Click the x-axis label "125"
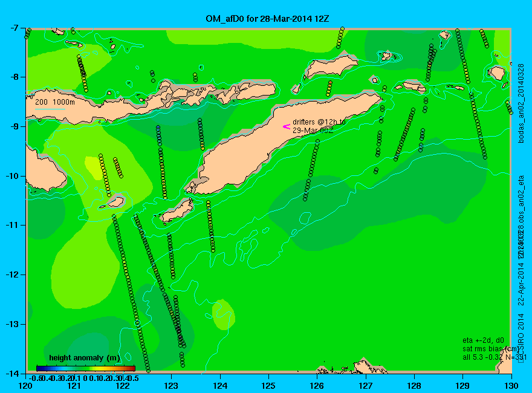Viewport: 532px width, 393px height. tap(268, 386)
